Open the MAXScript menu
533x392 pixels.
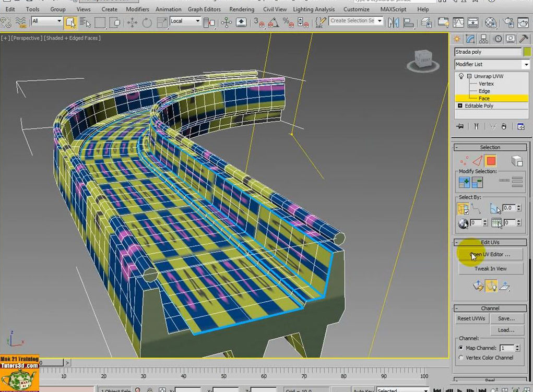coord(393,9)
